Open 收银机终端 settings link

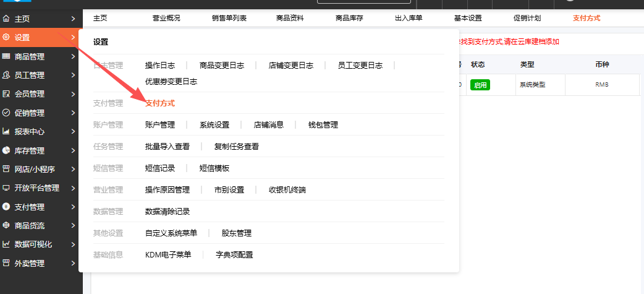(287, 190)
